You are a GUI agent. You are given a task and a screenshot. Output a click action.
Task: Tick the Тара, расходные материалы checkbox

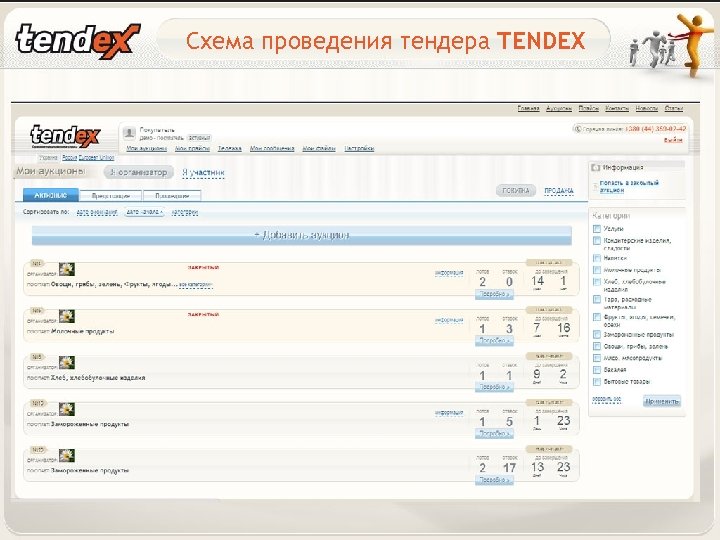(597, 299)
